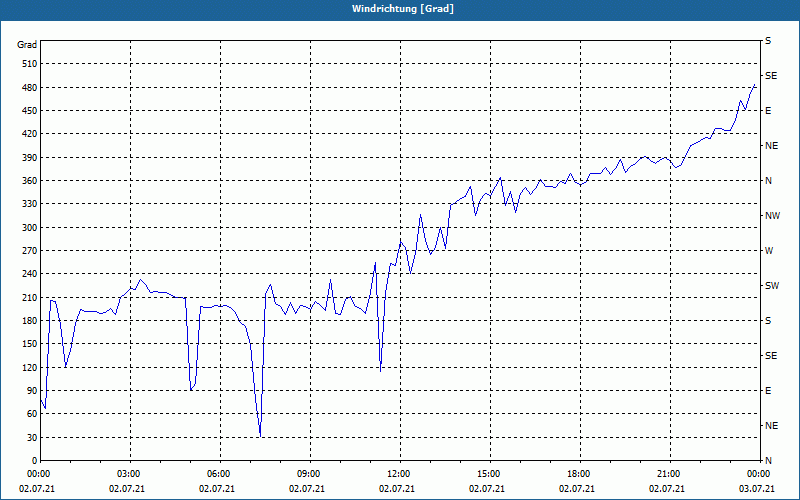Click the 21:00 time label

point(668,474)
